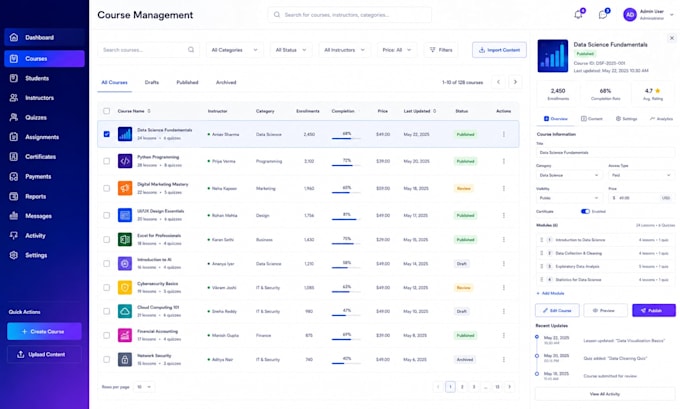Viewport: 680px width, 409px height.
Task: Click the Create Course button
Action: point(44,331)
